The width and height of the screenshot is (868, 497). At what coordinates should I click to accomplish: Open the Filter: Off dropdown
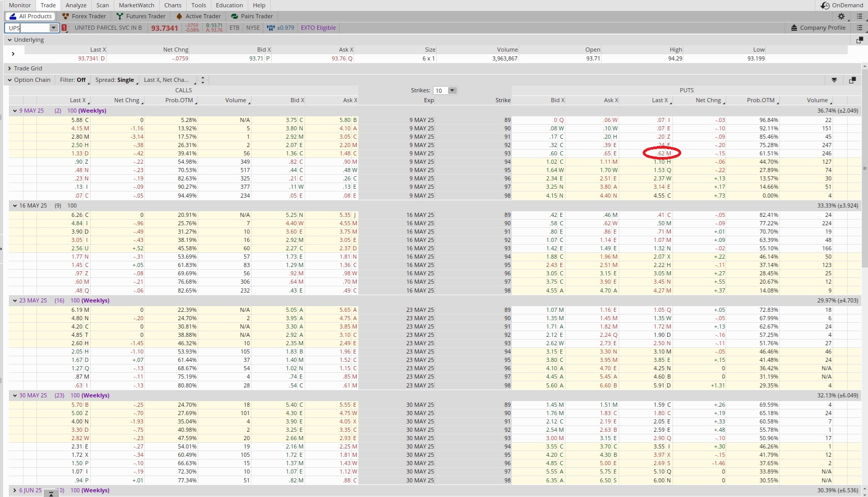pos(74,80)
